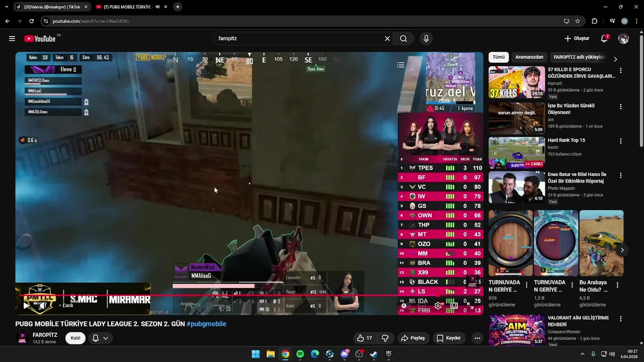
Task: Open Bu Arabaya Ne Oldu Short thumbnail
Action: (x=601, y=243)
